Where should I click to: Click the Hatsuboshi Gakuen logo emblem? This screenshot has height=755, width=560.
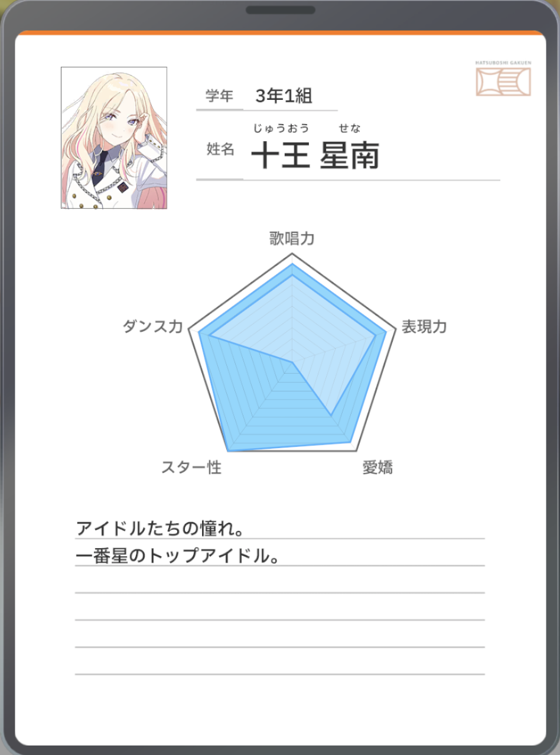(x=503, y=81)
